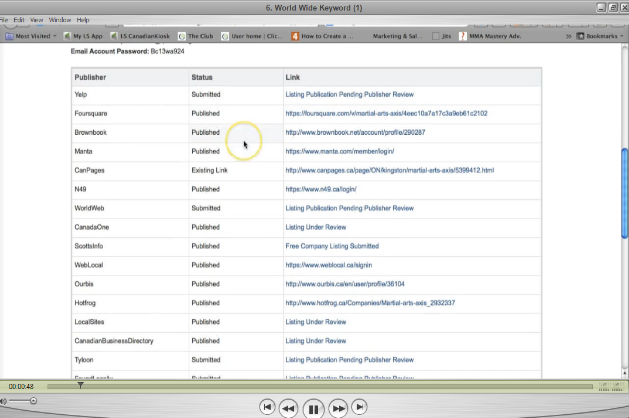
Task: Open the Manta member login link
Action: point(340,151)
